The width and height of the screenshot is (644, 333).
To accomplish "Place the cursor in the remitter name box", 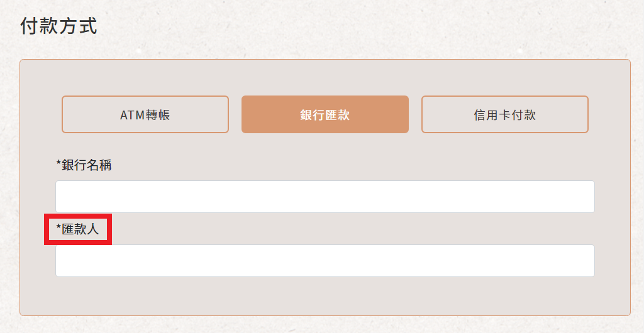I will pos(325,261).
